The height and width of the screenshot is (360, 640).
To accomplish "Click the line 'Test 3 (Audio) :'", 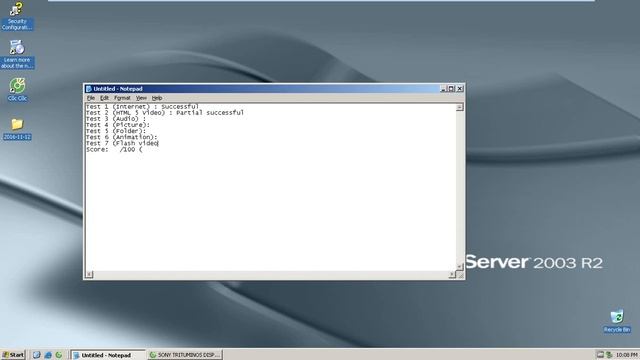I will tap(116, 118).
